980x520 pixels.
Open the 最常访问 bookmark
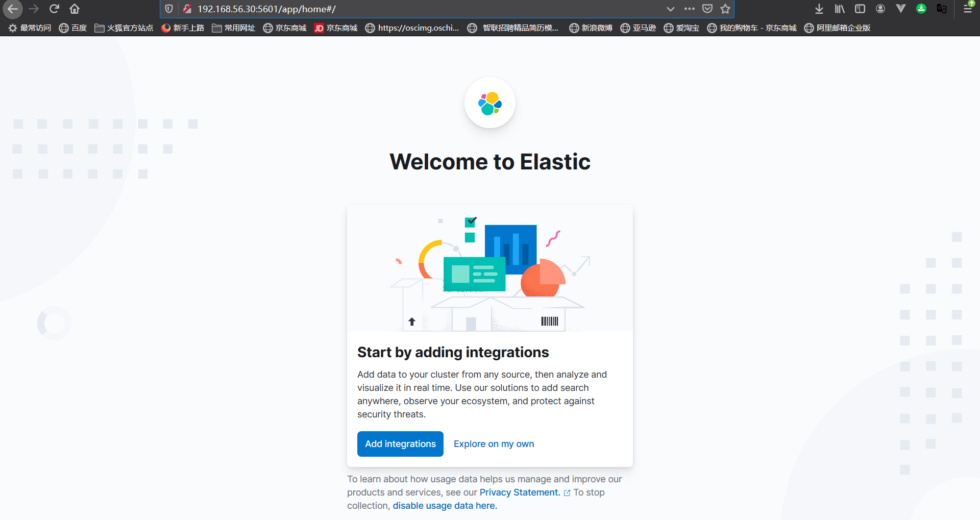(30, 28)
